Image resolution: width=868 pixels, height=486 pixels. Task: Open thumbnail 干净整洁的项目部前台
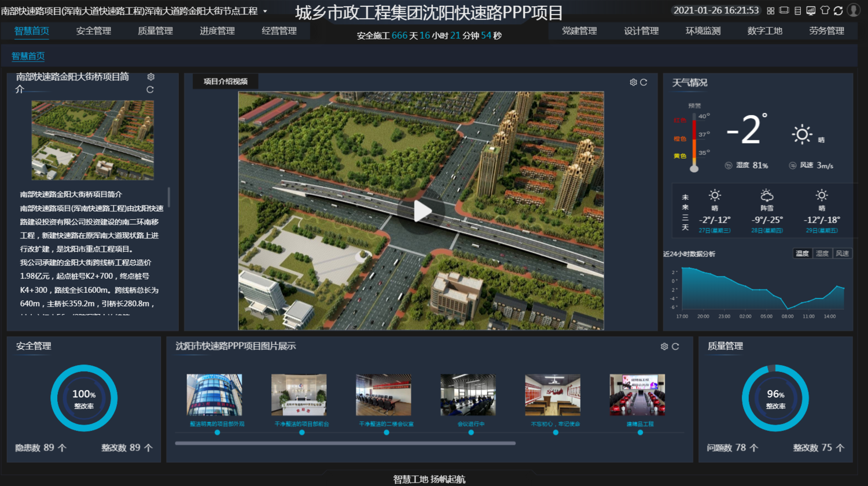click(299, 395)
